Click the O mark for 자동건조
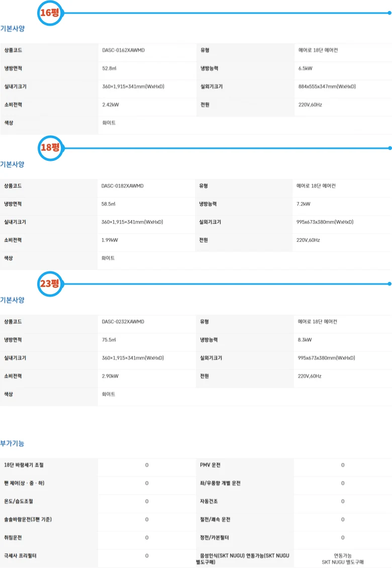The width and height of the screenshot is (392, 568). [x=343, y=501]
